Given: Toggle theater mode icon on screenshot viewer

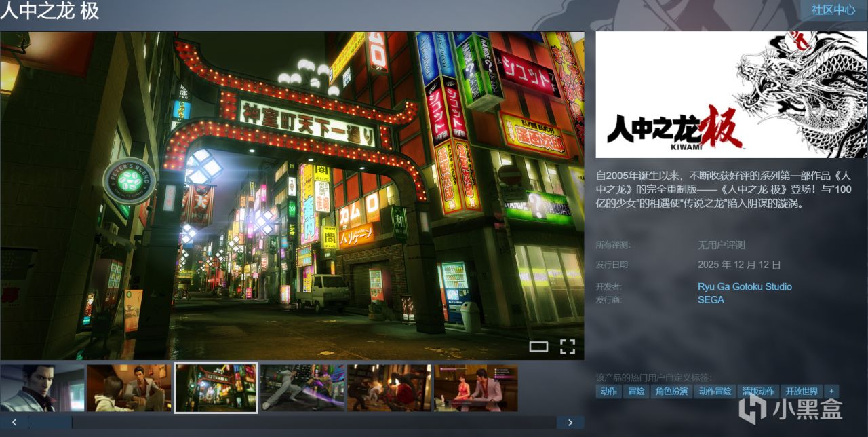Looking at the screenshot, I should (x=538, y=347).
